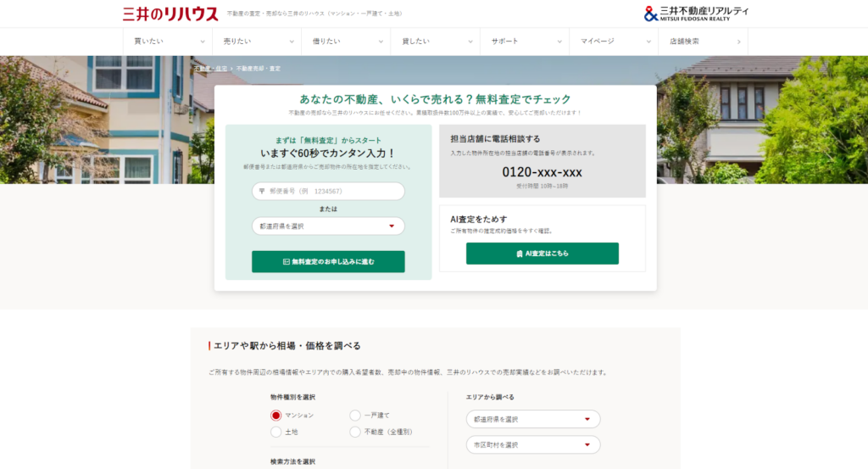Screen dimensions: 868x469
Task: Select the 不動産（全種別） radio button
Action: tap(355, 432)
